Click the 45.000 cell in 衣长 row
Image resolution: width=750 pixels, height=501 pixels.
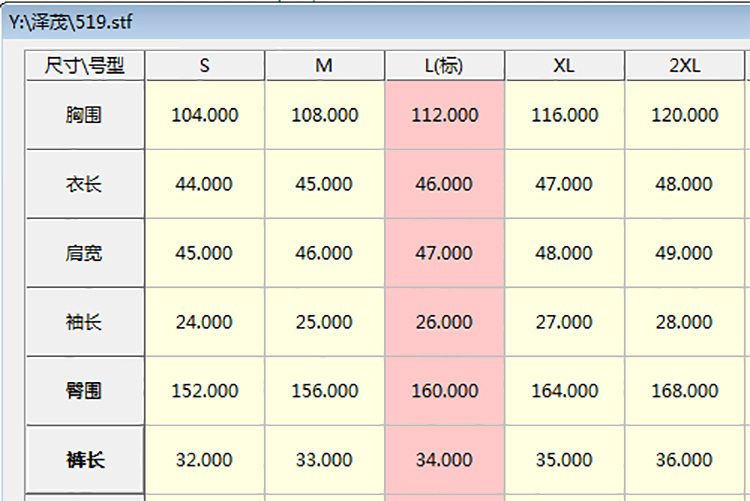[x=325, y=184]
